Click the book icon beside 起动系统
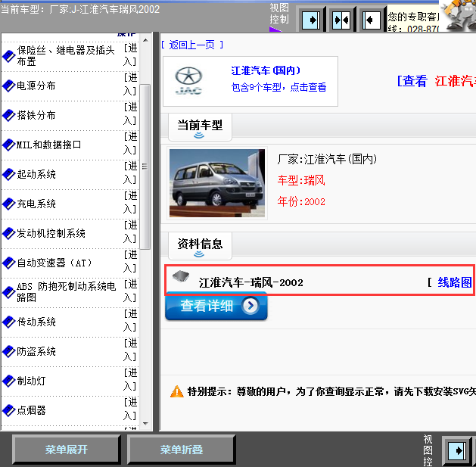 [x=8, y=174]
